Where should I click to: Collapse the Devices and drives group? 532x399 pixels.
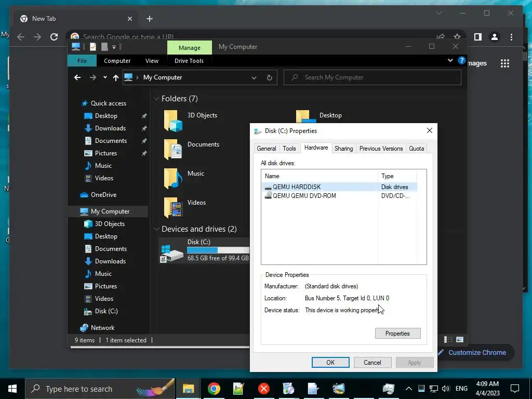tap(156, 229)
